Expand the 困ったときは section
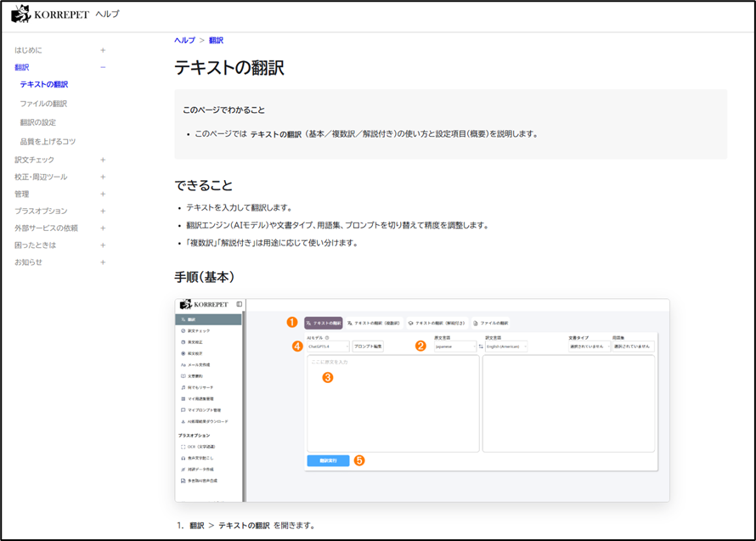The width and height of the screenshot is (756, 541). tap(103, 245)
